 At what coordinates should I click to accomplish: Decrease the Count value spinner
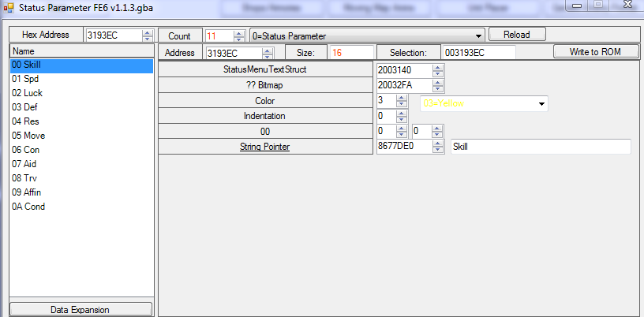pos(239,39)
